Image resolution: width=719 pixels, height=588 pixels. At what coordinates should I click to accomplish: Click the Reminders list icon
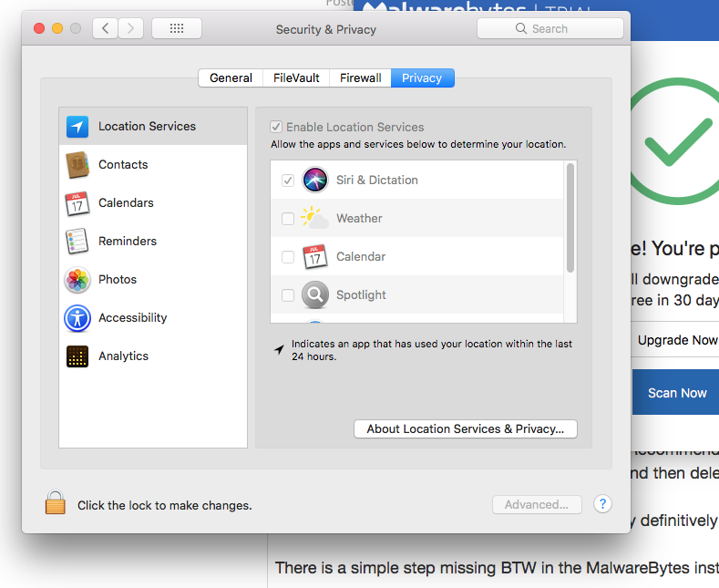point(77,242)
